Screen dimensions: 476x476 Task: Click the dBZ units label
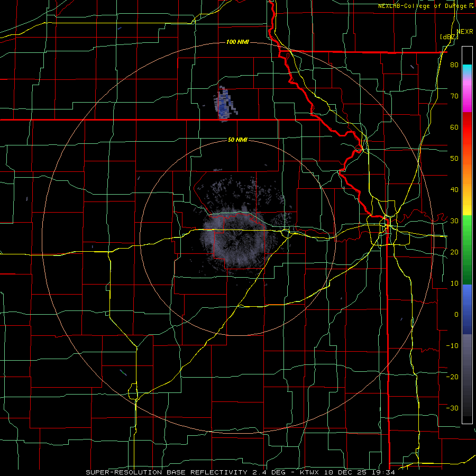pos(449,37)
